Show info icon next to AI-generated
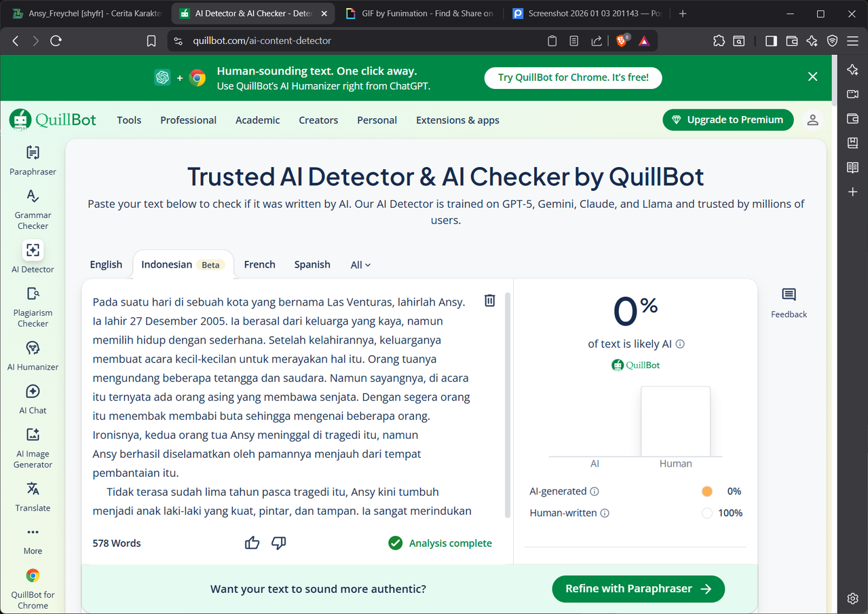The width and height of the screenshot is (868, 614). [x=595, y=491]
